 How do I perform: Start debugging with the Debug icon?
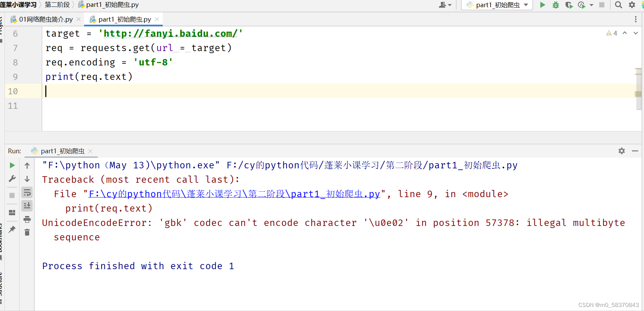(x=556, y=5)
